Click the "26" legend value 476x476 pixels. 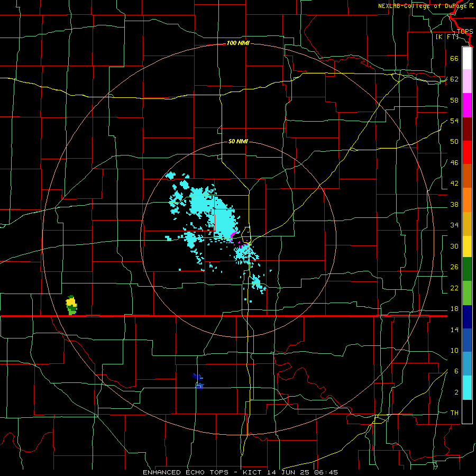click(454, 267)
